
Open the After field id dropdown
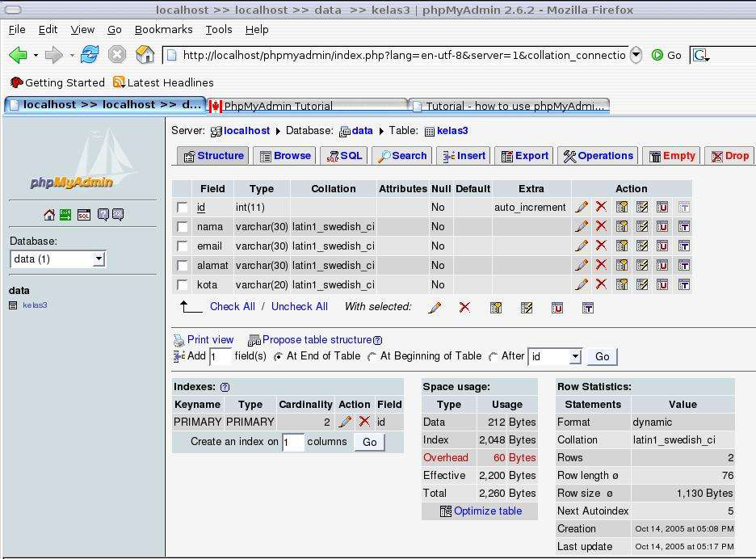(555, 356)
